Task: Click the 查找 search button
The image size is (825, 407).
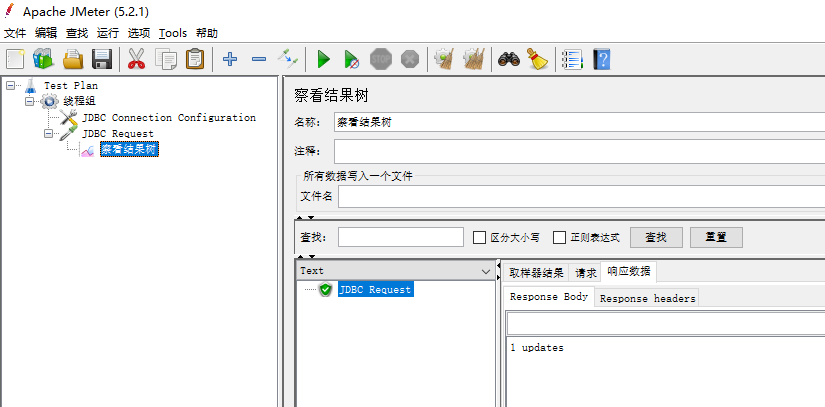Action: 656,238
